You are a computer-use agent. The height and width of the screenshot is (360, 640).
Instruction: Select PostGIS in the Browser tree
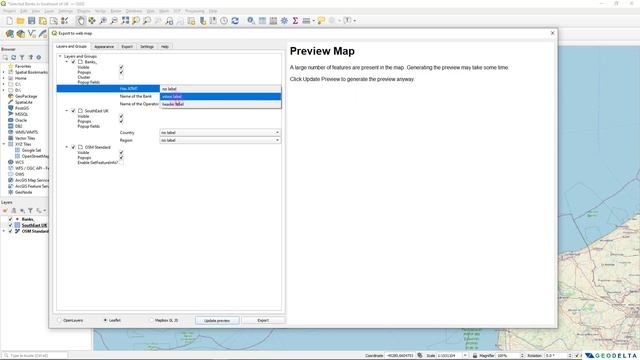click(22, 108)
